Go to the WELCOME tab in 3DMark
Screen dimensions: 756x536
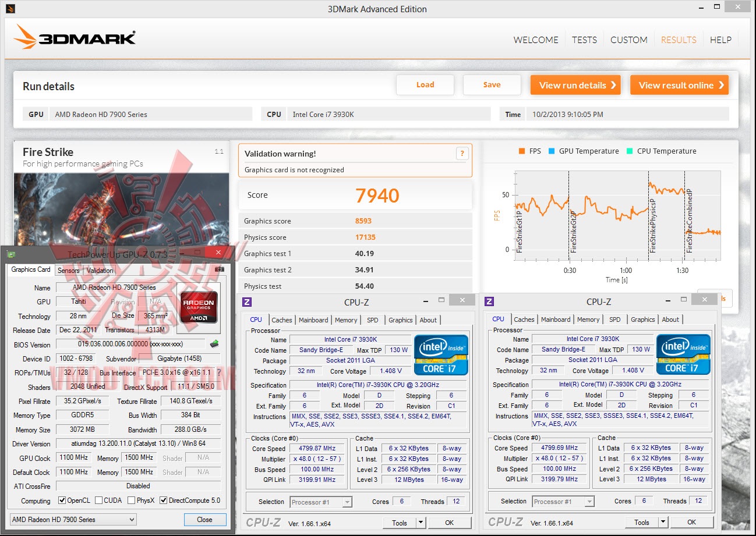coord(536,40)
